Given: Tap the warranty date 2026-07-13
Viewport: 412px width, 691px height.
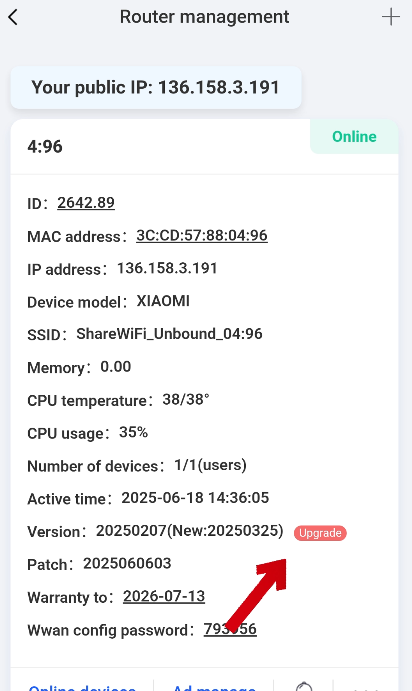Looking at the screenshot, I should point(164,596).
